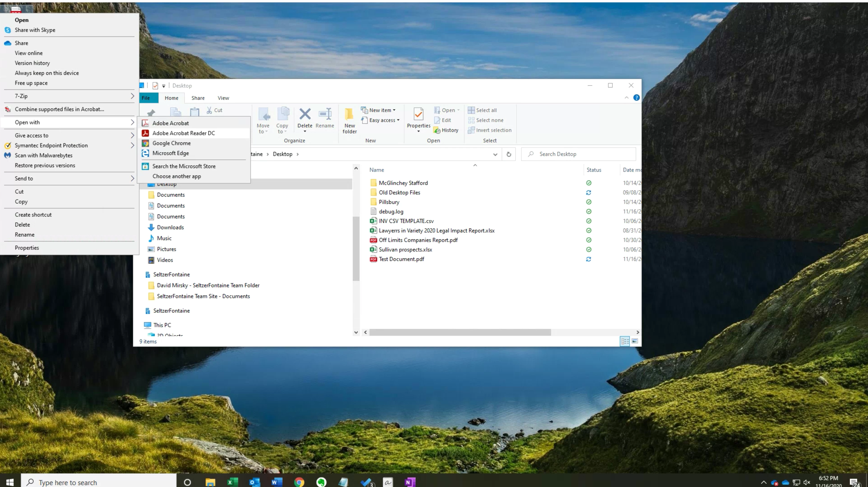Viewport: 868px width, 487px height.
Task: Open the blue Help question mark icon
Action: tap(636, 98)
